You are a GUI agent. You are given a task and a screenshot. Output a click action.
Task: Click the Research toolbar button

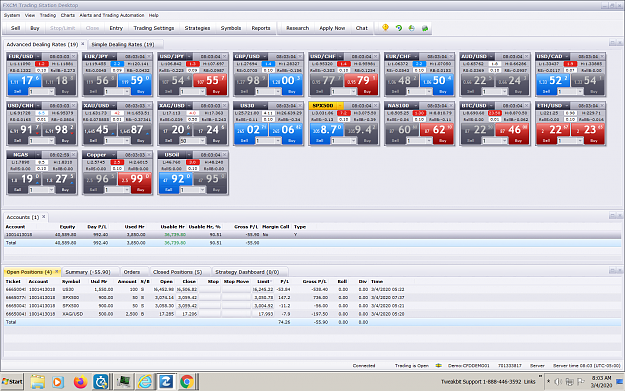(297, 28)
